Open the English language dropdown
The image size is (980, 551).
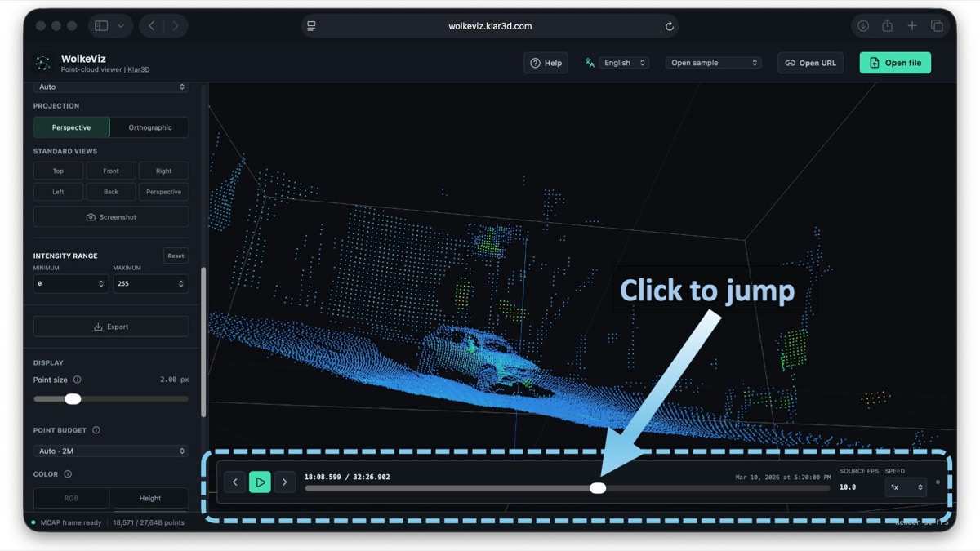(x=624, y=63)
